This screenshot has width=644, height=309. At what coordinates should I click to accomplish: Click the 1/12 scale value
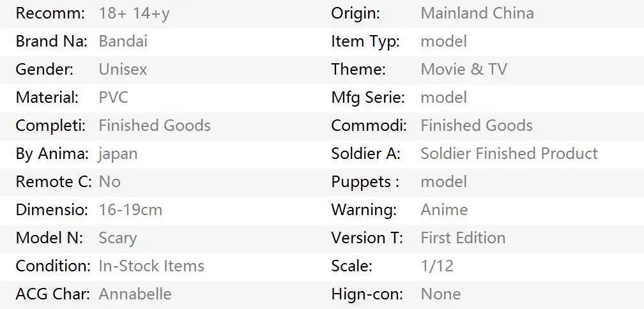(x=436, y=266)
